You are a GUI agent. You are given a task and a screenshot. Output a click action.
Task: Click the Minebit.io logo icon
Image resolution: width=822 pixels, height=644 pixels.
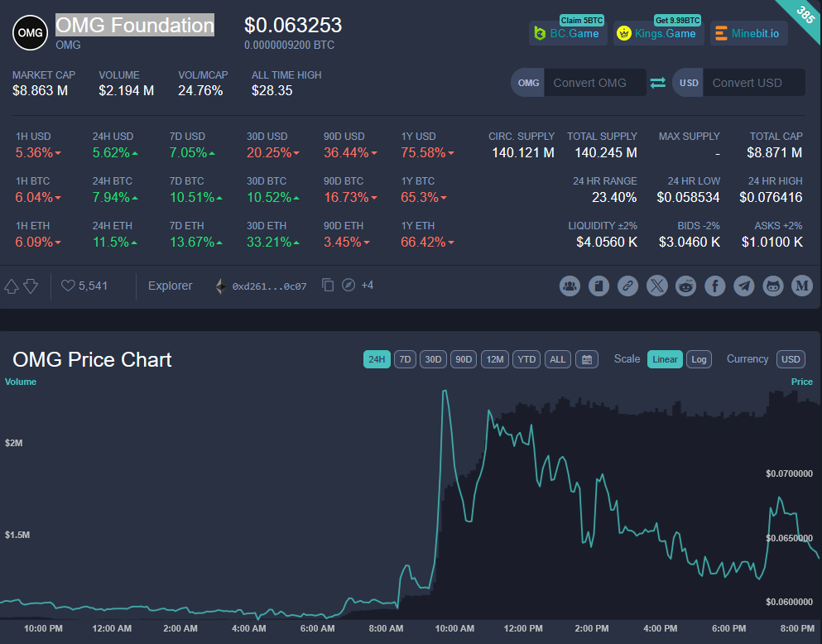pos(721,34)
